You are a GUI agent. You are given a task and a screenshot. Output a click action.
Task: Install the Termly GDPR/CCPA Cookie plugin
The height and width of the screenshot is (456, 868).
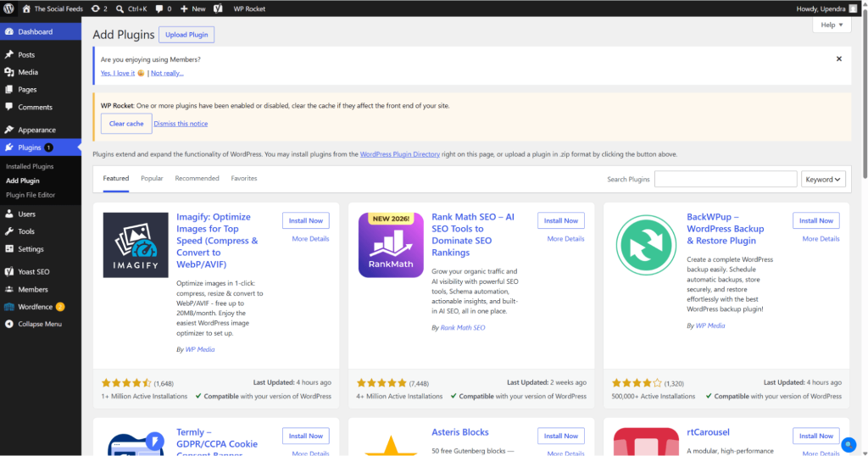coord(305,436)
